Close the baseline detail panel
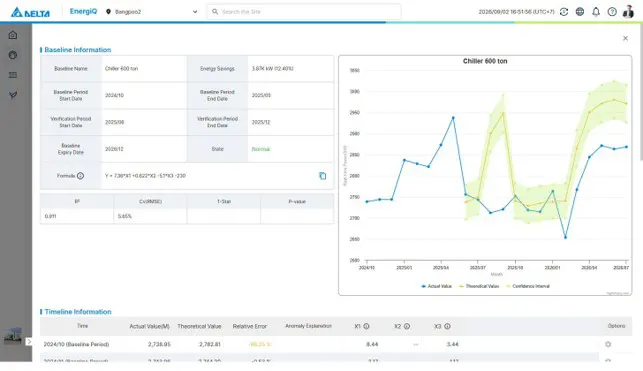643x371 pixels. click(x=625, y=38)
